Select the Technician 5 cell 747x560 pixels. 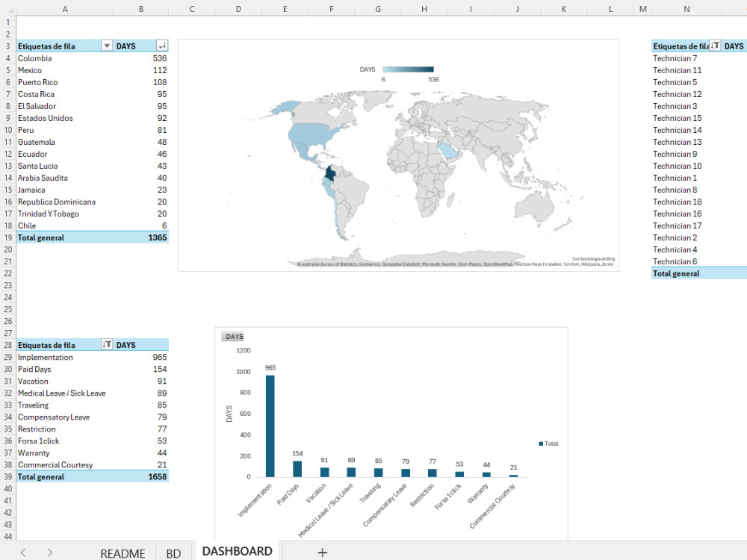686,82
